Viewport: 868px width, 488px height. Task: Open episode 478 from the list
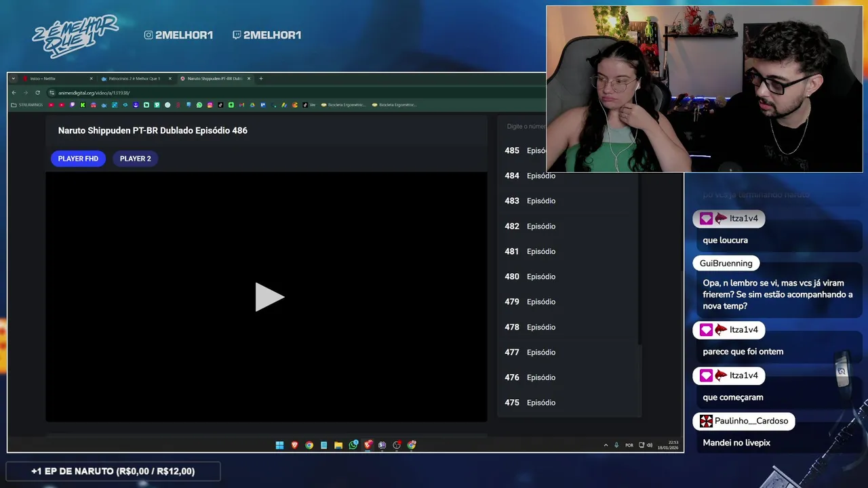(568, 327)
